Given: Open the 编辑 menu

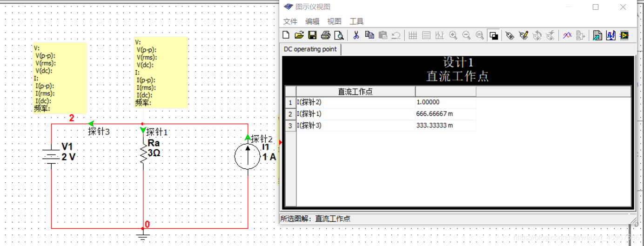Looking at the screenshot, I should click(312, 21).
